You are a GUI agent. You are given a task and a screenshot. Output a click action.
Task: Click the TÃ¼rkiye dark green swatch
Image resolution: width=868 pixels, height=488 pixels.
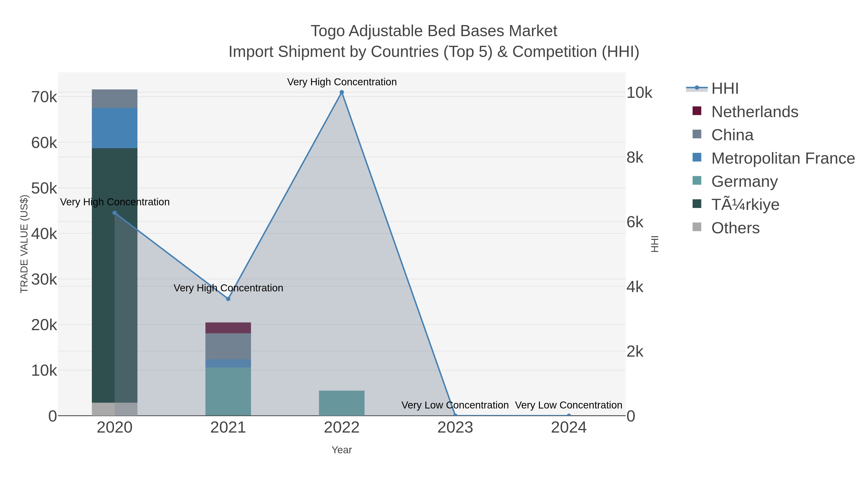(x=697, y=204)
